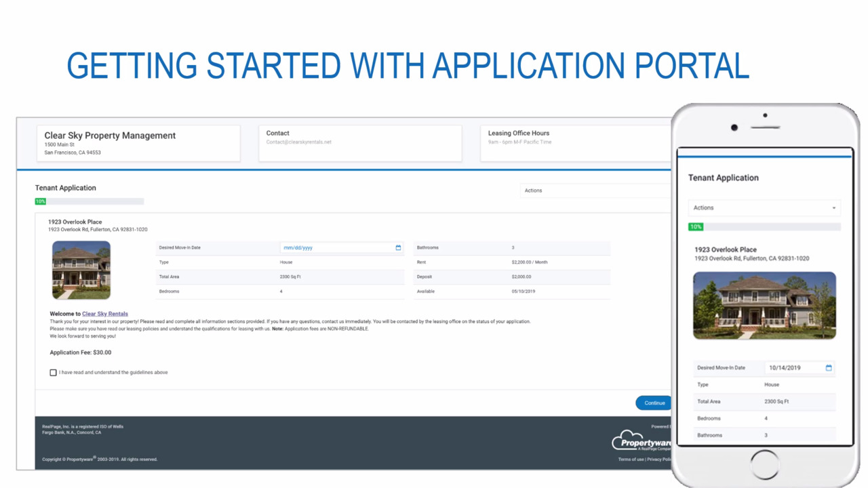Open the calendar picker beside the mm/dd/yyyy field

(x=398, y=248)
